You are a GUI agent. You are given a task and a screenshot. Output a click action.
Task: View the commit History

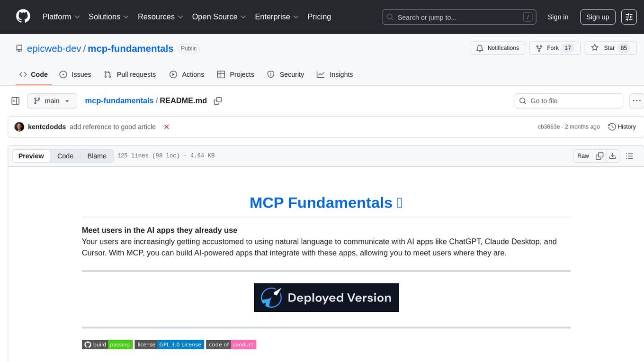[x=622, y=127]
